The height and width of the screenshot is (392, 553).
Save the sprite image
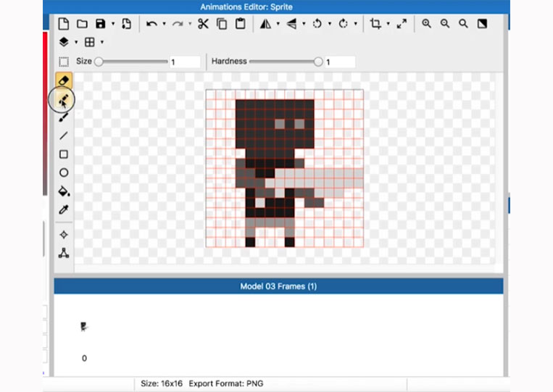(x=101, y=24)
